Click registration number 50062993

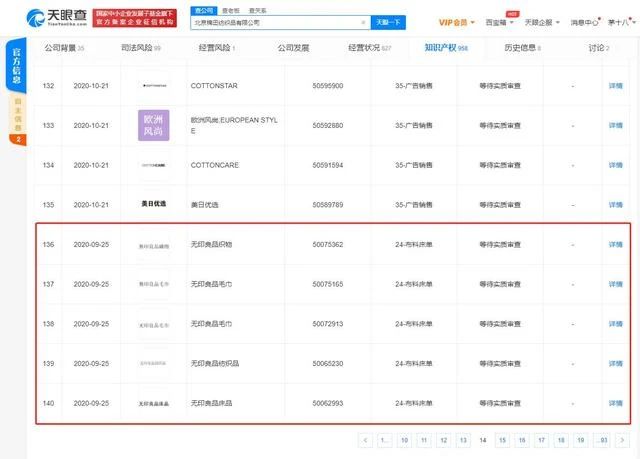[x=328, y=403]
